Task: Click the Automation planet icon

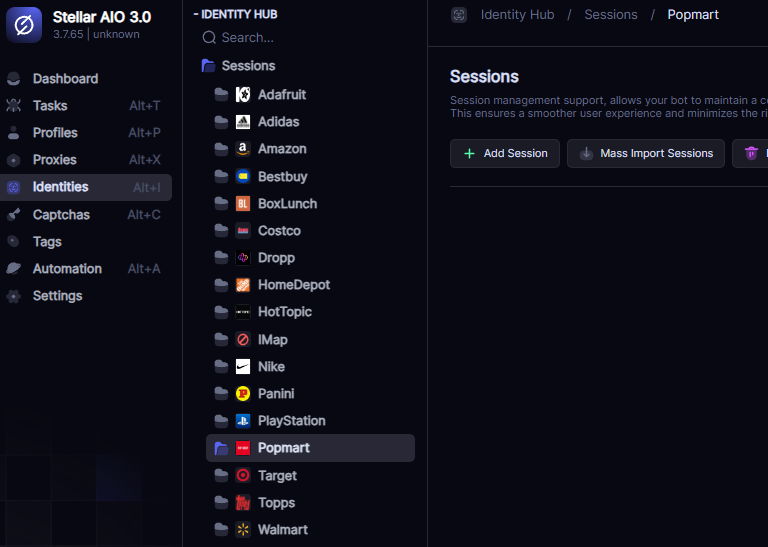Action: coord(13,269)
